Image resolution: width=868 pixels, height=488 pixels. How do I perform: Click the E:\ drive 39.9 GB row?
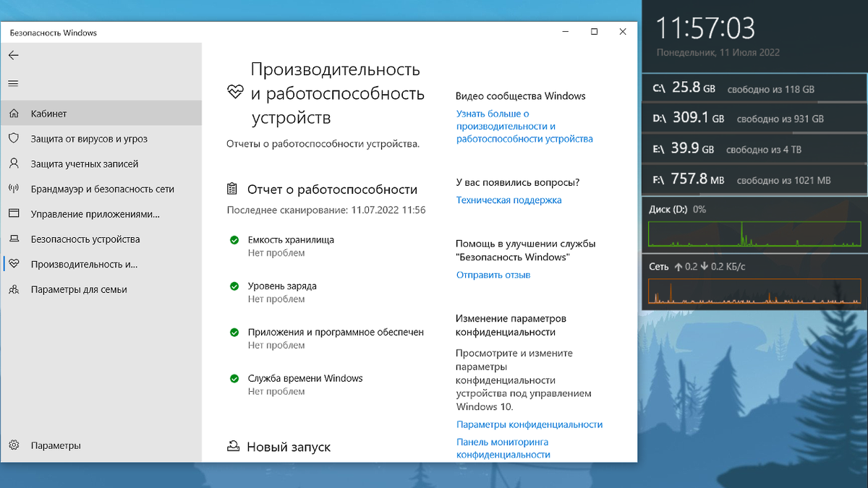[x=754, y=149]
